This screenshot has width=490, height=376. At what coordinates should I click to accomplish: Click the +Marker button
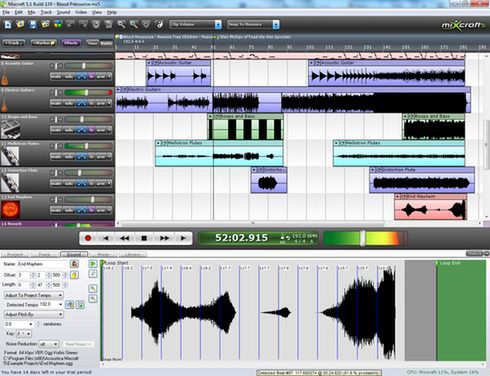(x=44, y=43)
